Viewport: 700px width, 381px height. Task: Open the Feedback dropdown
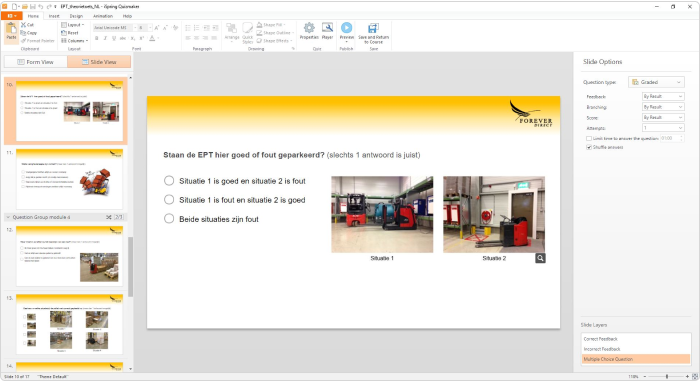(662, 96)
